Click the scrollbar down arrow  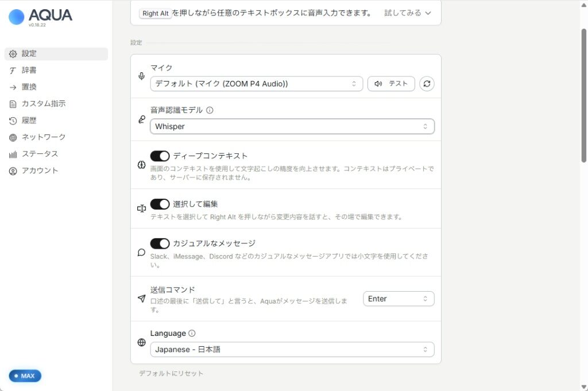click(584, 386)
